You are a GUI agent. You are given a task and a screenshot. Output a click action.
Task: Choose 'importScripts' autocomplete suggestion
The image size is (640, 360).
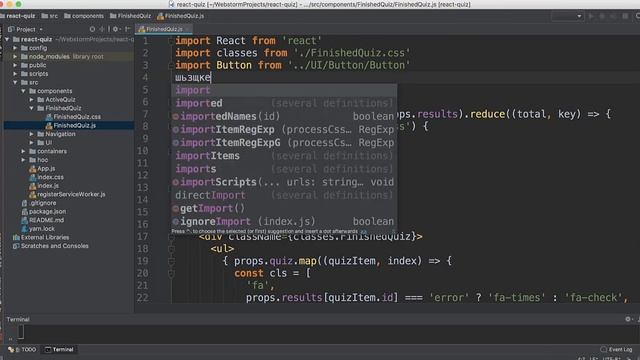[284, 182]
